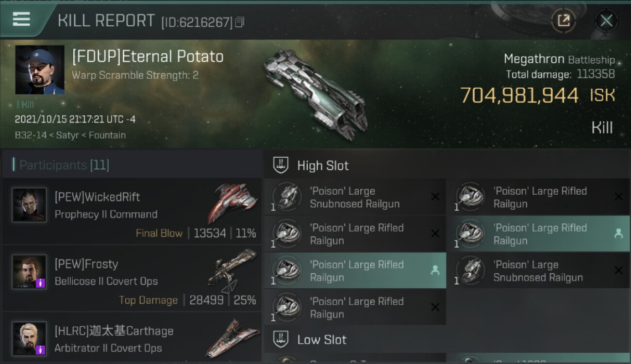Share the kill report externally
631x364 pixels.
564,20
